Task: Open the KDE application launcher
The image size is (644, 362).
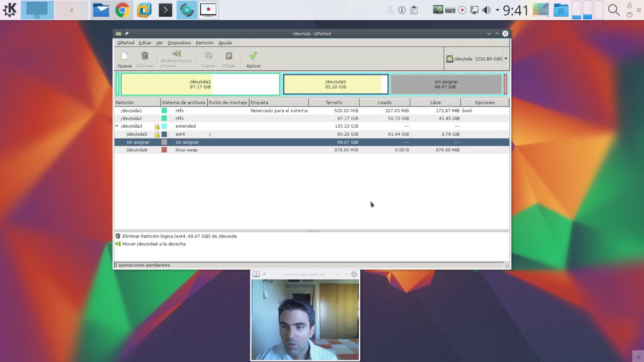Action: [10, 10]
